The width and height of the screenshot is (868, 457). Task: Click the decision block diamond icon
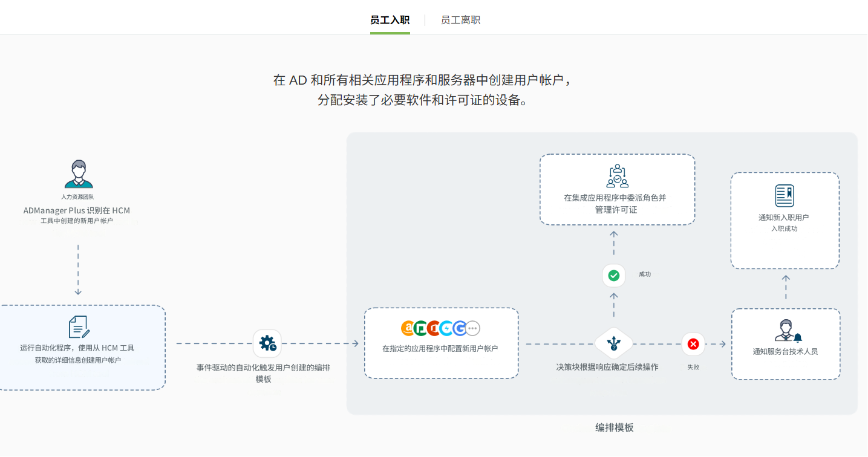613,344
